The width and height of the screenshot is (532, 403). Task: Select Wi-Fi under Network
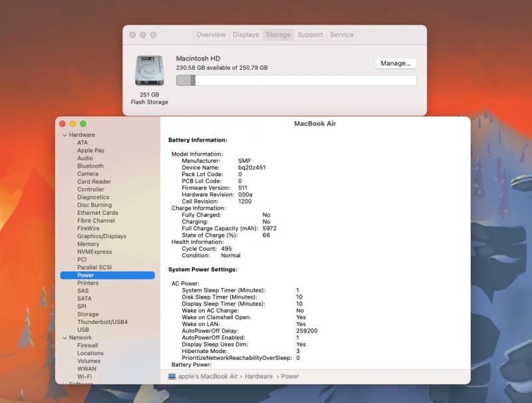[x=84, y=376]
